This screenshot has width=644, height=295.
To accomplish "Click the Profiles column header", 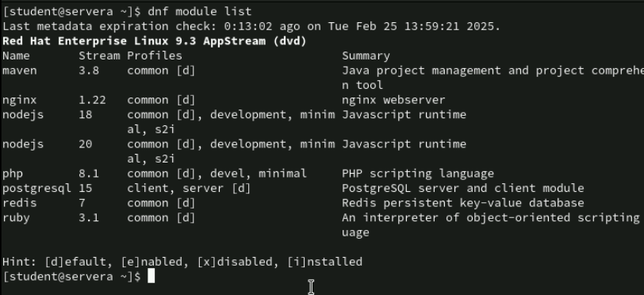I will (155, 56).
